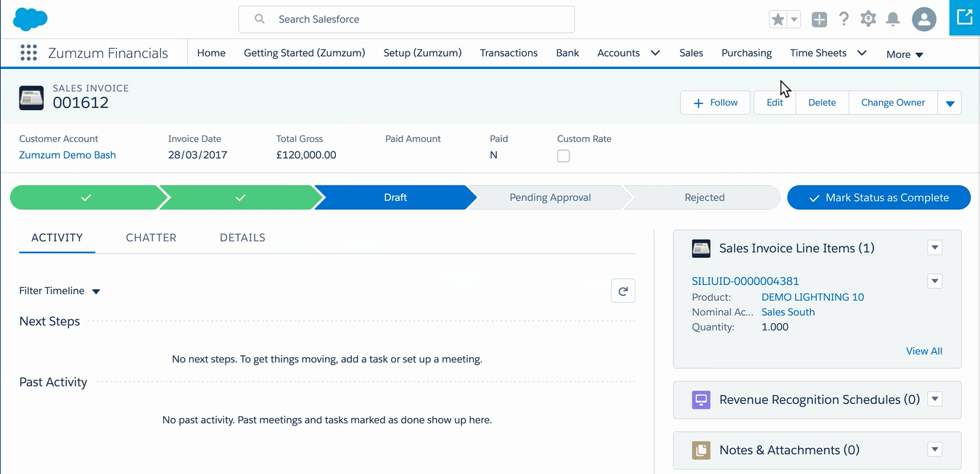Toggle Follow on this sales invoice
Image resolution: width=980 pixels, height=474 pixels.
click(715, 102)
